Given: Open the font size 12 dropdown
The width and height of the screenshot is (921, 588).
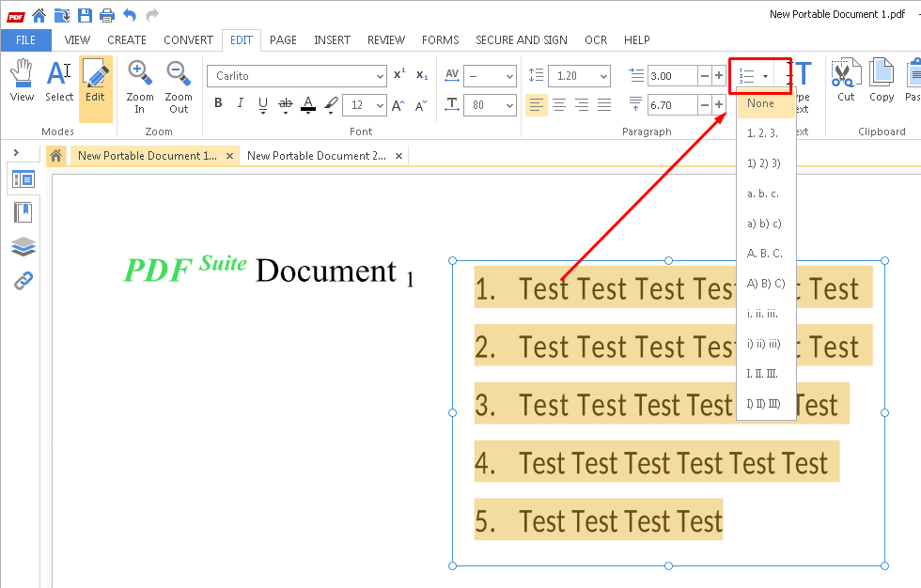Looking at the screenshot, I should (x=380, y=105).
